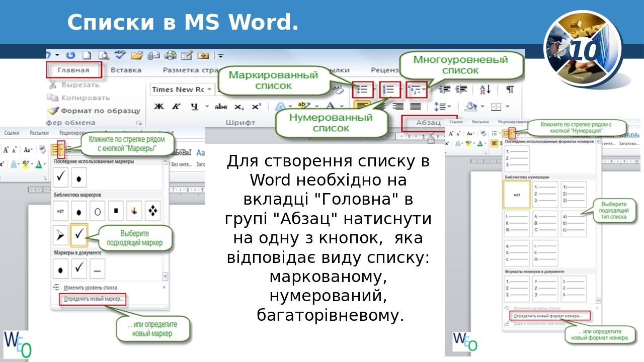This screenshot has height=362, width=644.
Task: Click the numbered list button in main ribbon
Action: pos(390,89)
